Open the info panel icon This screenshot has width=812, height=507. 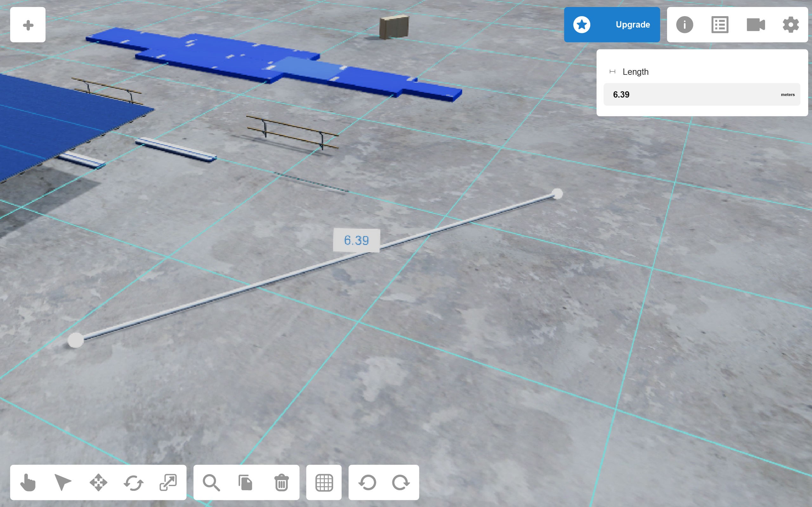point(684,25)
